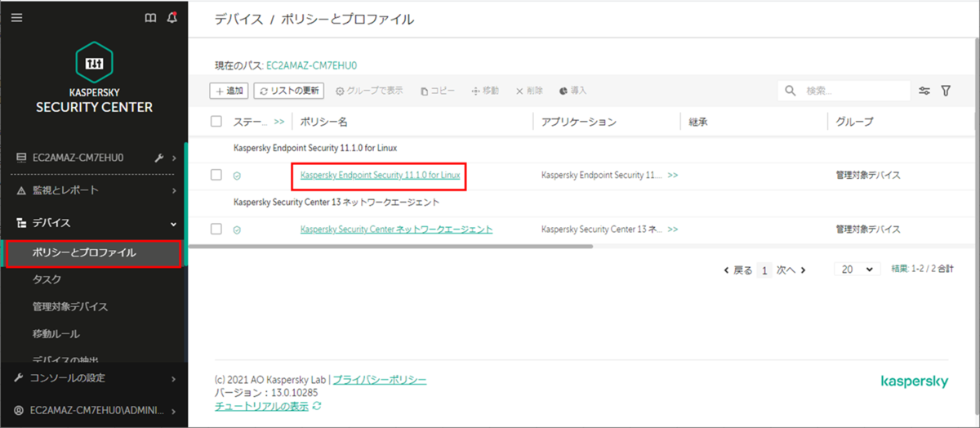The width and height of the screenshot is (980, 428).
Task: Check the Kaspersky Endpoint Security 11.1.0 row checkbox
Action: point(216,175)
